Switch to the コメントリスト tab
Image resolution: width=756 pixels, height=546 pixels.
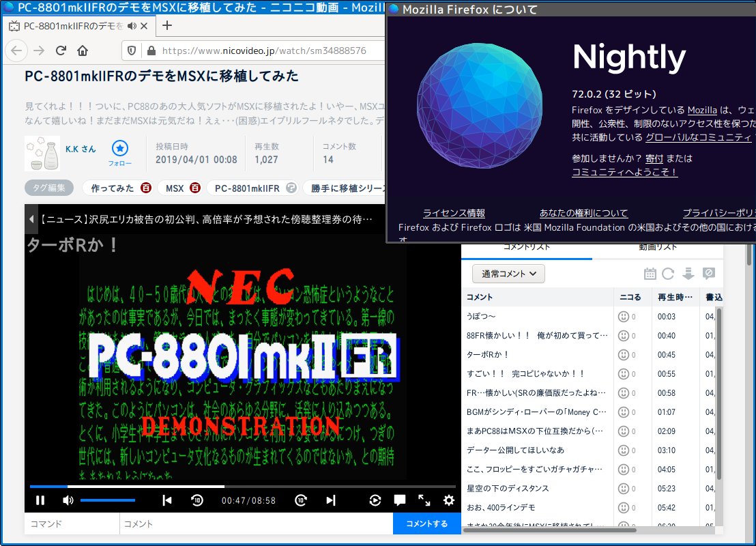click(527, 248)
